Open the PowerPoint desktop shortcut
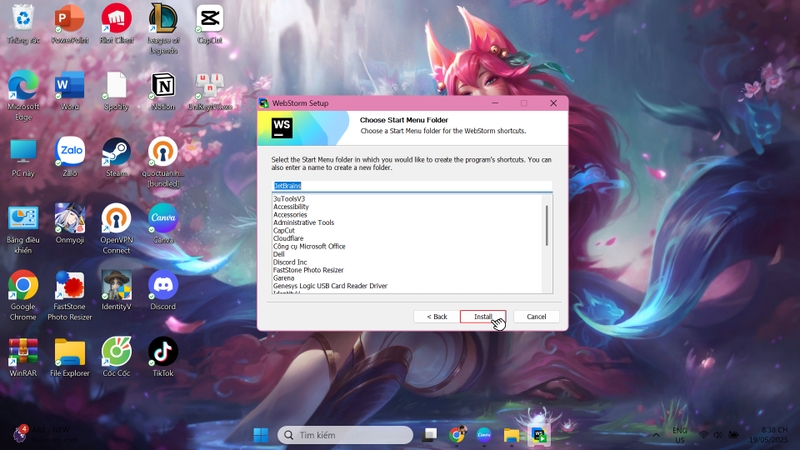800x450 pixels. pos(70,24)
